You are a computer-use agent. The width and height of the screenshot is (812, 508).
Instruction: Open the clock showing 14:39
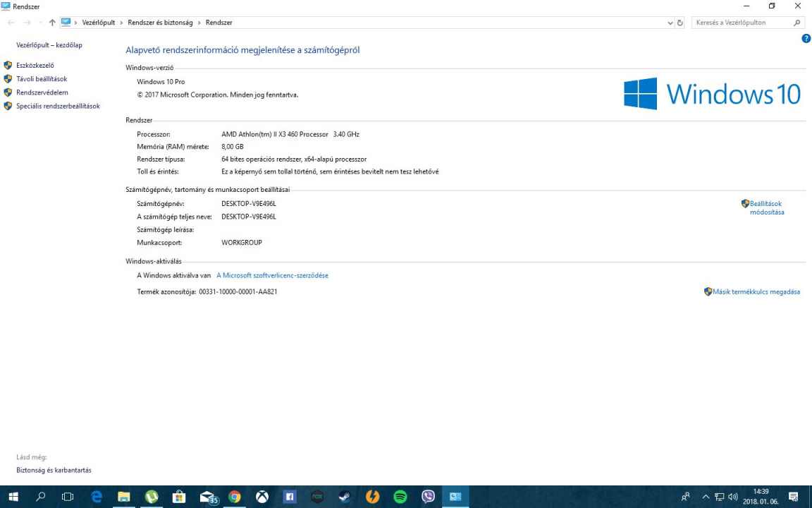click(x=761, y=497)
